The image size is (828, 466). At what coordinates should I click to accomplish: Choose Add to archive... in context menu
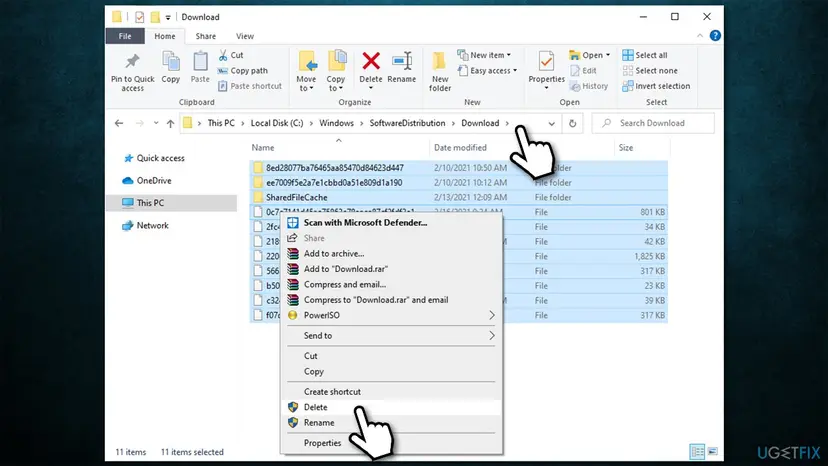click(391, 254)
